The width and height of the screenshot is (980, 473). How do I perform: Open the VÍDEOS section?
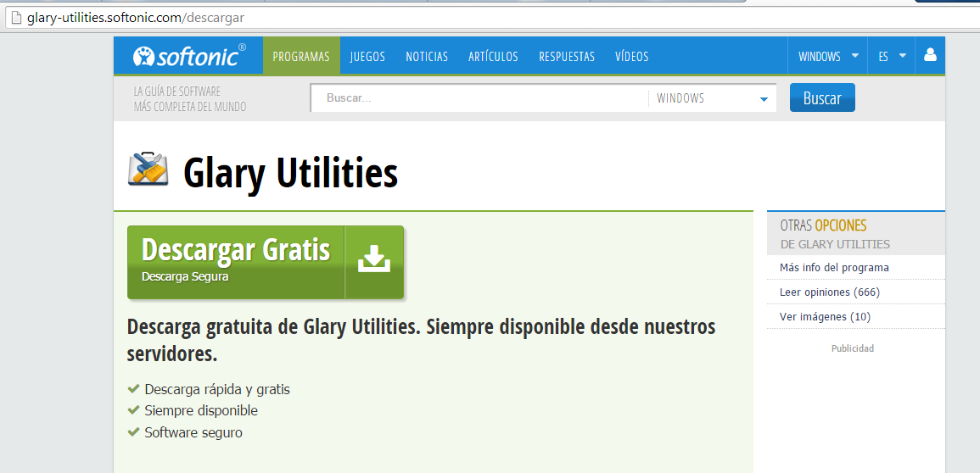pos(631,57)
